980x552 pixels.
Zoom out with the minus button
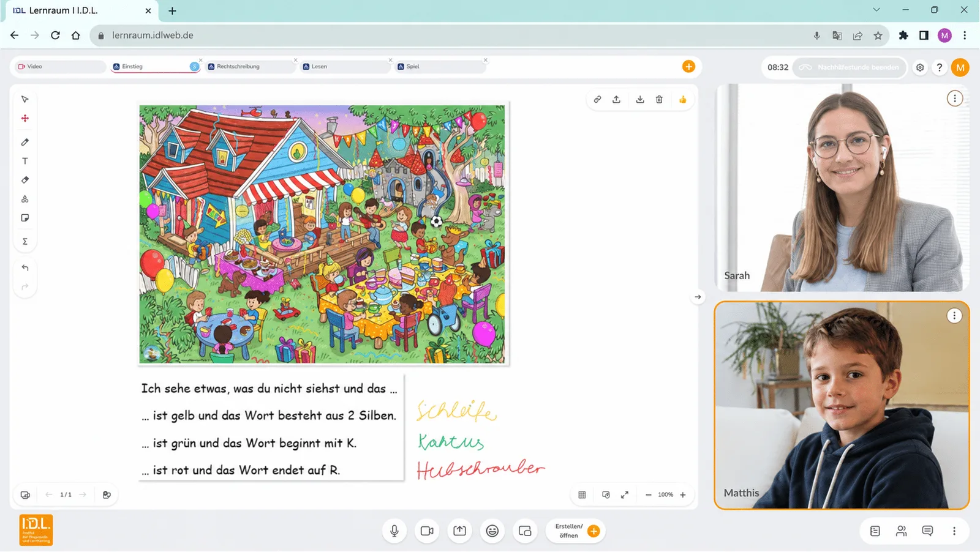648,494
